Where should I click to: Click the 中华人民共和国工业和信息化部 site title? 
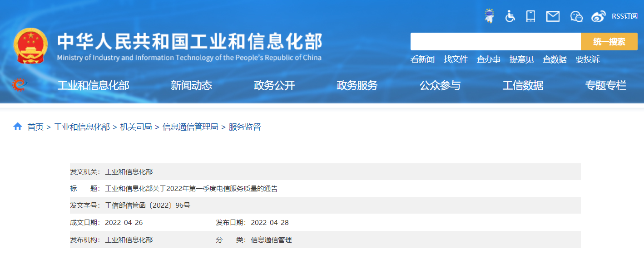[x=189, y=42]
